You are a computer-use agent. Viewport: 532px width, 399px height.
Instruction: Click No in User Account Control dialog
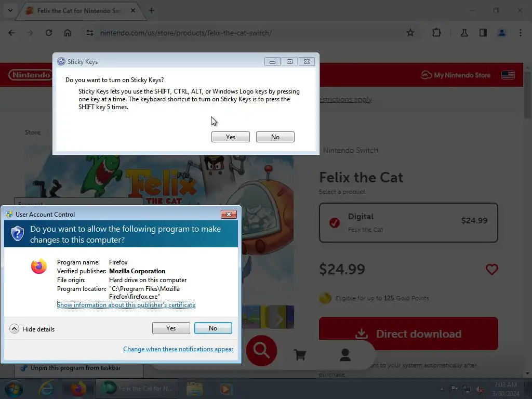point(213,328)
